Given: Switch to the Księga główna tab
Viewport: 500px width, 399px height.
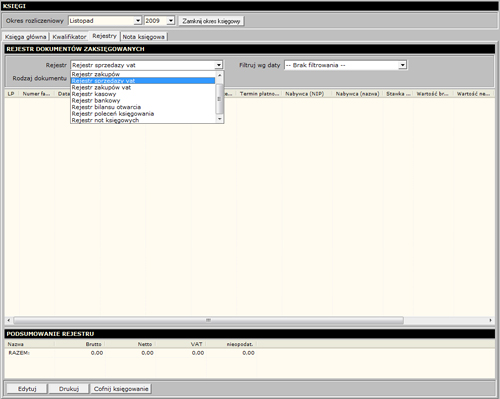Looking at the screenshot, I should (x=26, y=37).
